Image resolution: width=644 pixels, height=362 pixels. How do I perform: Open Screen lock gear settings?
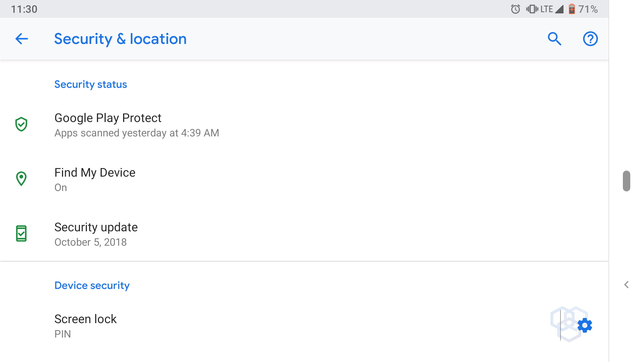point(585,325)
